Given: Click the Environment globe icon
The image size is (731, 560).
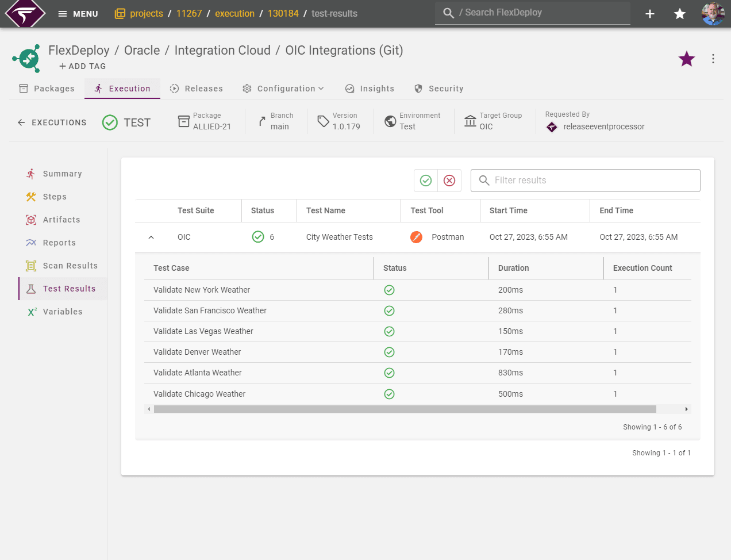Looking at the screenshot, I should [x=390, y=121].
